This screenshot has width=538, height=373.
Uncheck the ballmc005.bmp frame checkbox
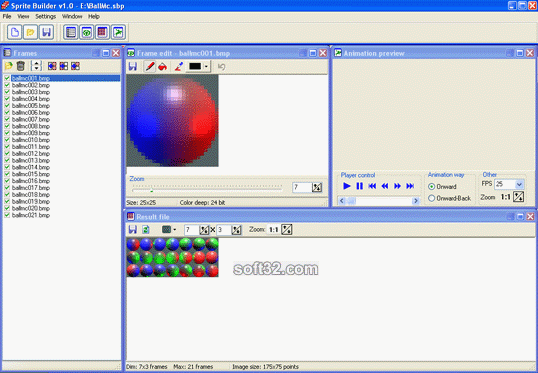click(7, 106)
